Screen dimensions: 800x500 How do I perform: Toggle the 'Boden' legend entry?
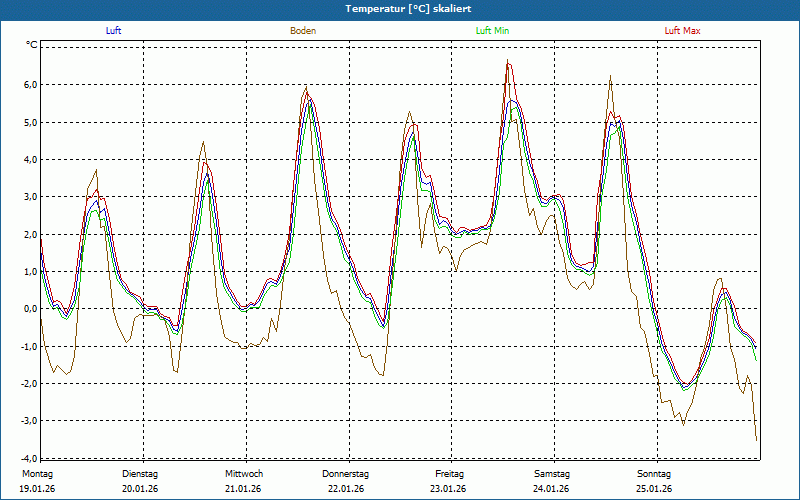coord(303,31)
